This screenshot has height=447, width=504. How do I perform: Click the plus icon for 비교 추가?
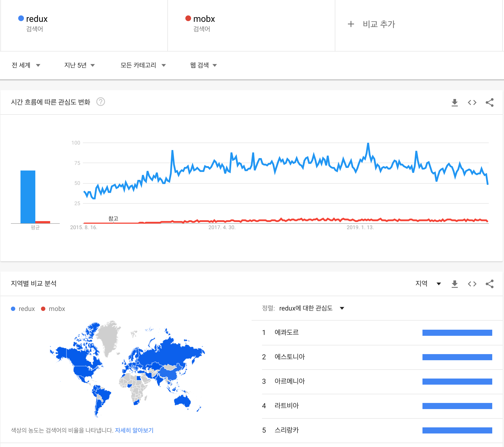coord(351,24)
